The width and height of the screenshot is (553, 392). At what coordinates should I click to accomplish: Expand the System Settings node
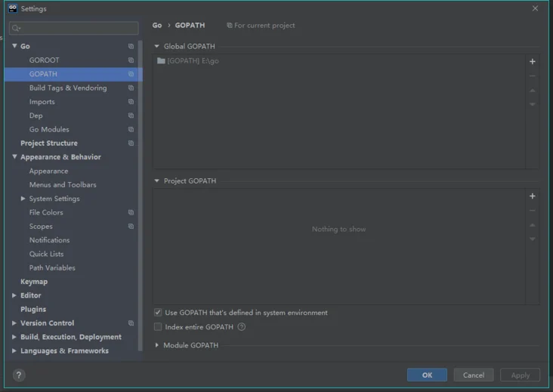23,199
